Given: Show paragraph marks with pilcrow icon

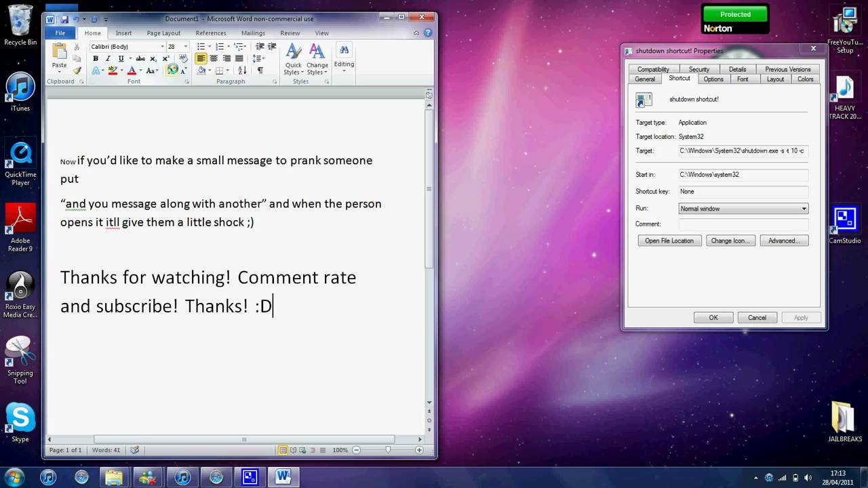Looking at the screenshot, I should (260, 70).
